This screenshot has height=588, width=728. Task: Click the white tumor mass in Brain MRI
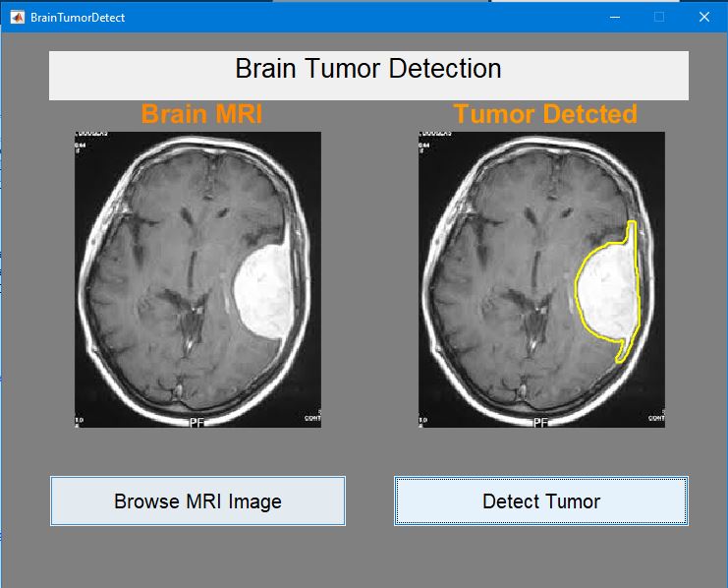[263, 295]
